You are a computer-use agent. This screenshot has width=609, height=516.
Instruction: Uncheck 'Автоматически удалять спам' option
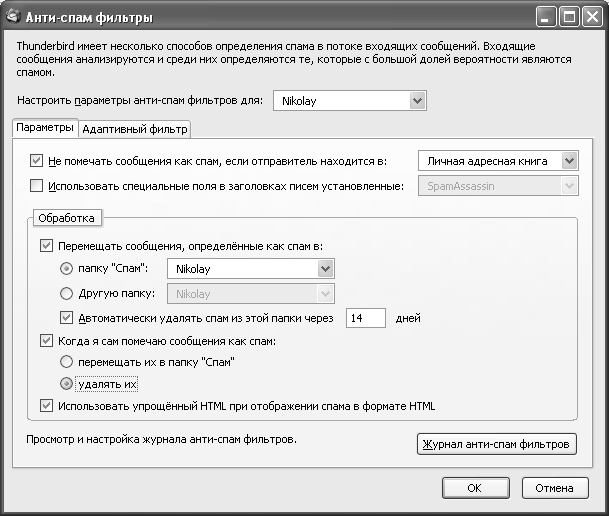pyautogui.click(x=68, y=318)
